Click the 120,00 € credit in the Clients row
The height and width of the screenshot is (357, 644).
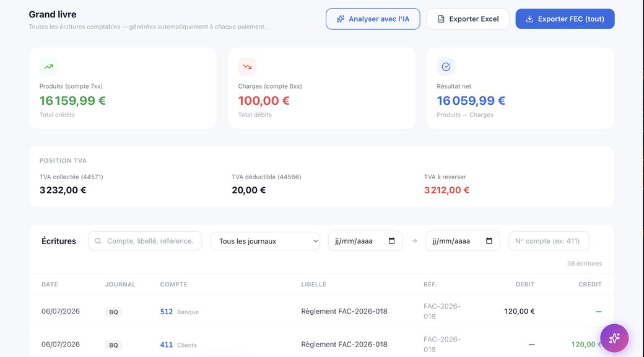click(586, 344)
